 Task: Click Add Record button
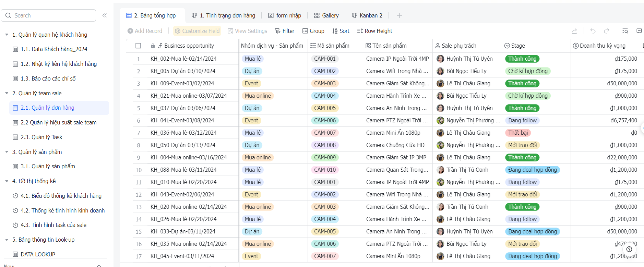[145, 31]
